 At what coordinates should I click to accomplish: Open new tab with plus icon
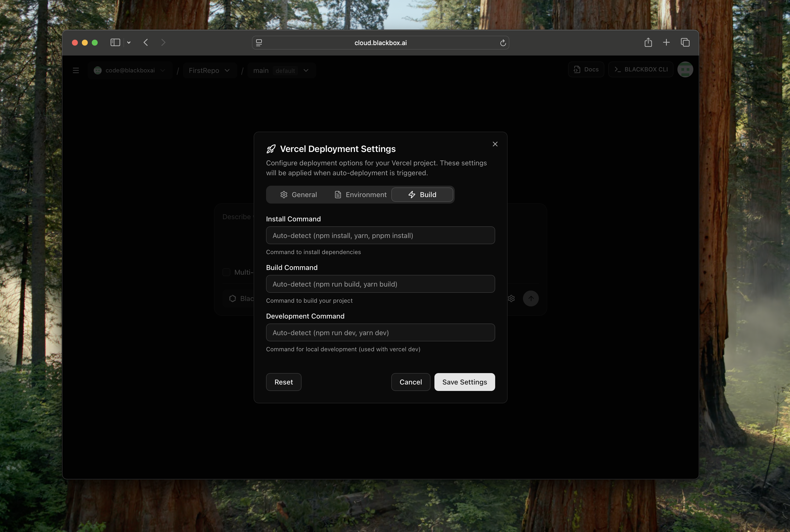[x=666, y=42]
